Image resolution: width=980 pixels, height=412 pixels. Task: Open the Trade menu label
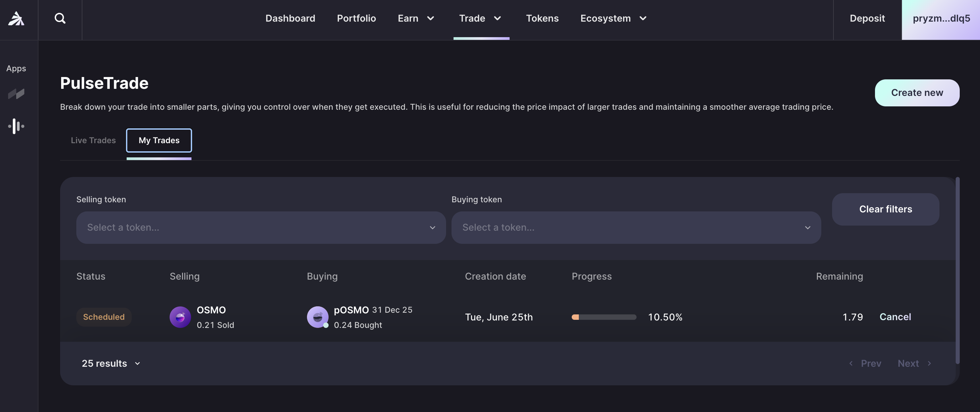[x=472, y=18]
